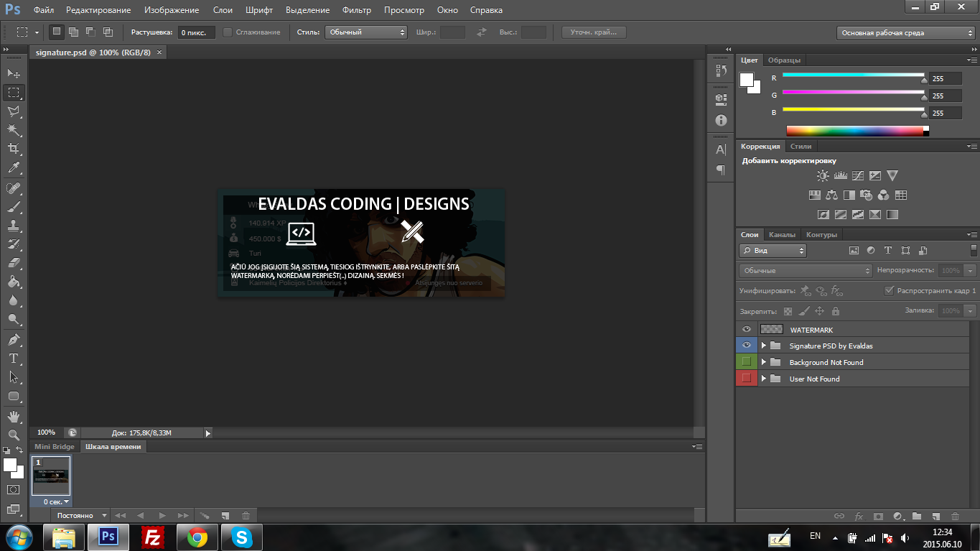Image resolution: width=980 pixels, height=551 pixels.
Task: Expand the Background Not Found group
Action: (x=764, y=362)
